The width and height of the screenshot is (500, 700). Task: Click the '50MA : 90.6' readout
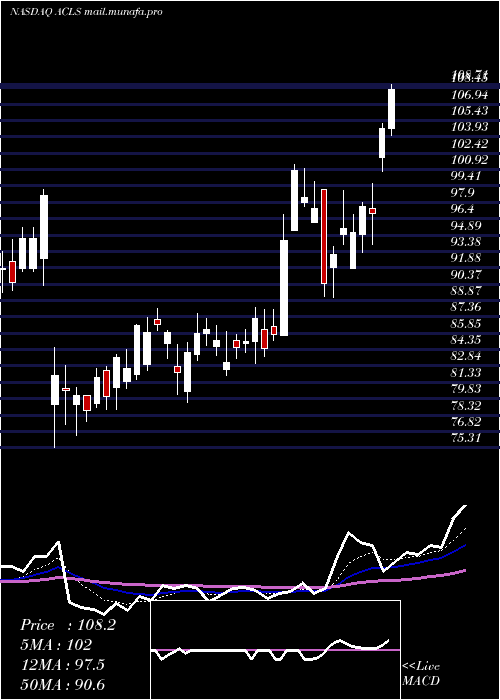point(62,684)
